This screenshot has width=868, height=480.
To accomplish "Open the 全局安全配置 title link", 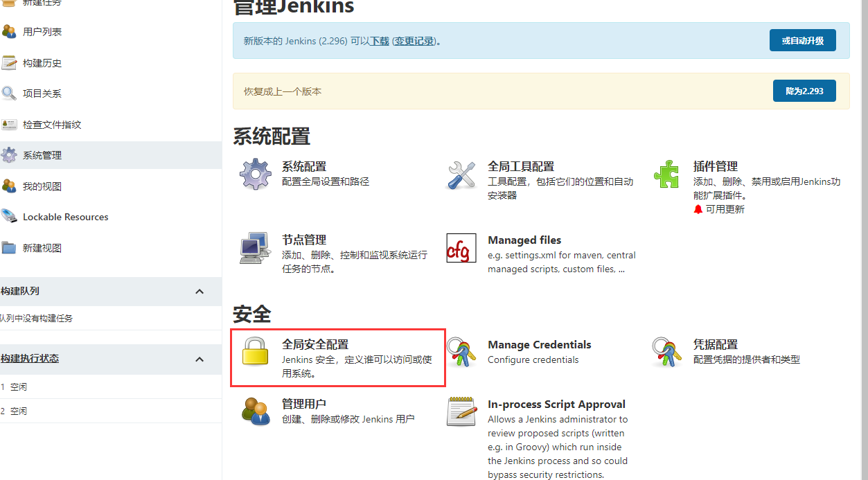I will point(315,344).
